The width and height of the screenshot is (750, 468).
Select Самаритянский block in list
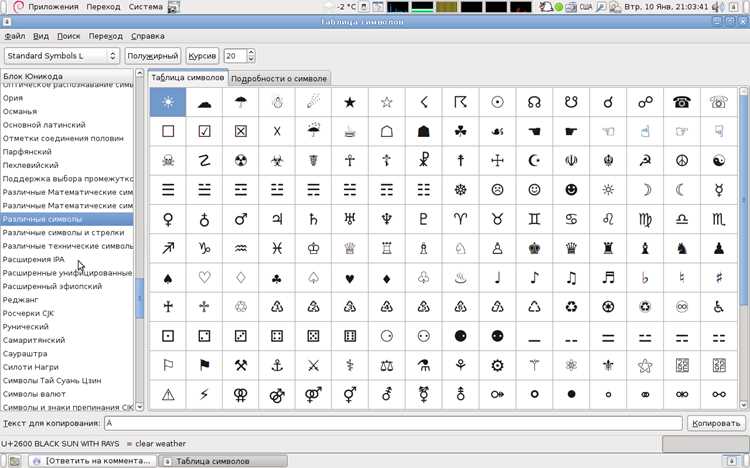pos(67,340)
